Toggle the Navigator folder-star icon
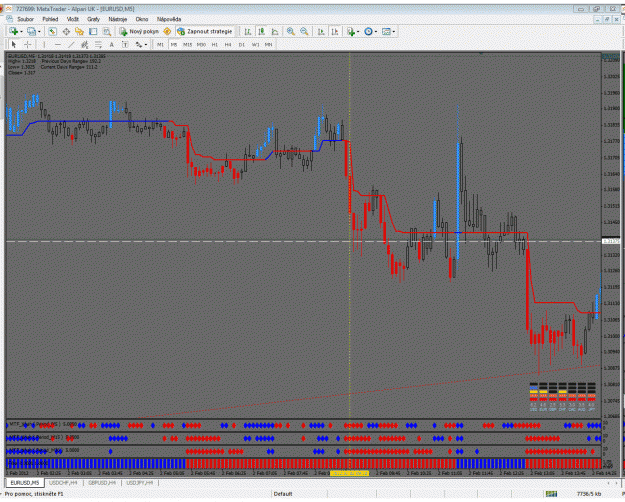Viewport: 625px width, 502px height. click(79, 31)
